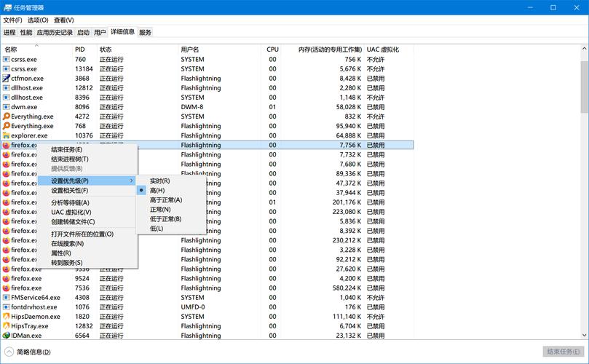The width and height of the screenshot is (589, 364).
Task: Sort by the 名称 column header
Action: 36,50
